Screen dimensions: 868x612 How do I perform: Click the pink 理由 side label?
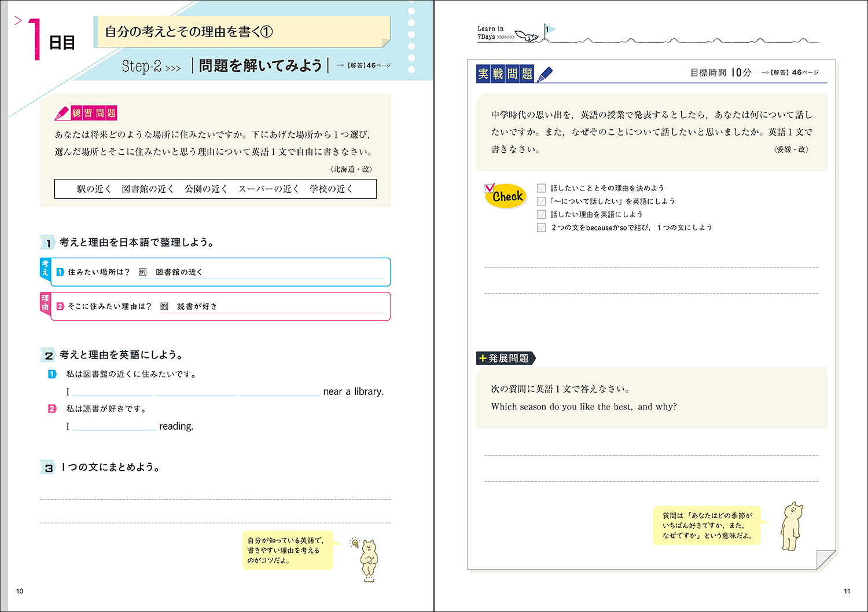45,302
